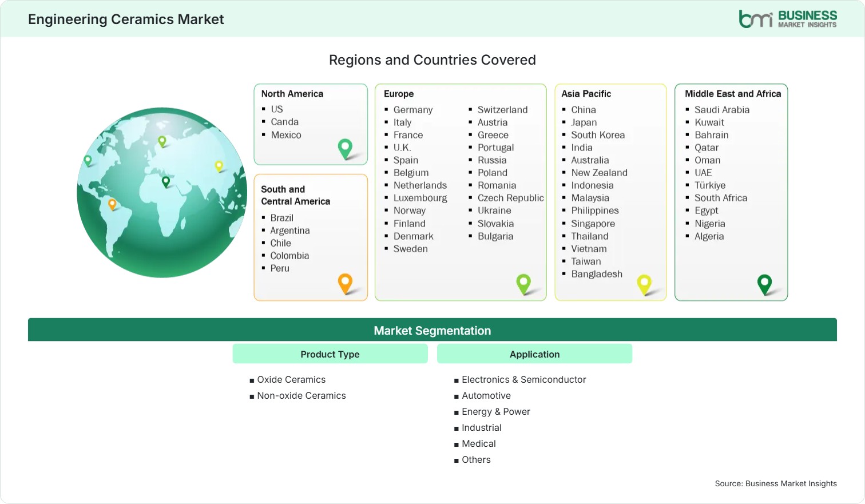865x504 pixels.
Task: Click the light green pin in Europe card
Action: (x=523, y=284)
